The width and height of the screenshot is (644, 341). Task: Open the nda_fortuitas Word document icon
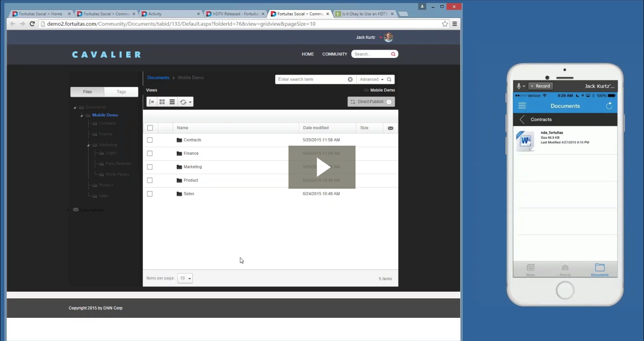(525, 141)
